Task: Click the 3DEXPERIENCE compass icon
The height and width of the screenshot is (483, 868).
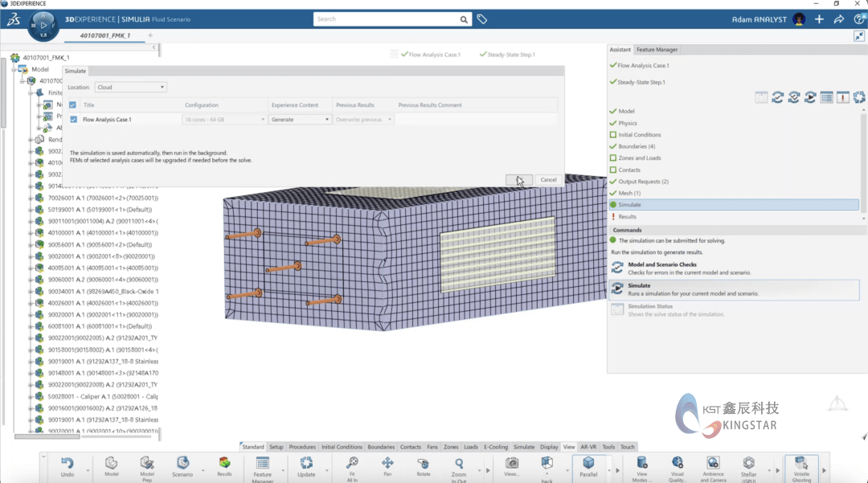Action: tap(43, 24)
